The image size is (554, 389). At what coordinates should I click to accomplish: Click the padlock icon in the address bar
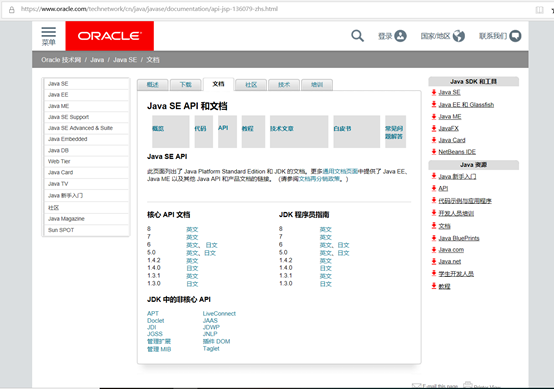click(x=12, y=10)
